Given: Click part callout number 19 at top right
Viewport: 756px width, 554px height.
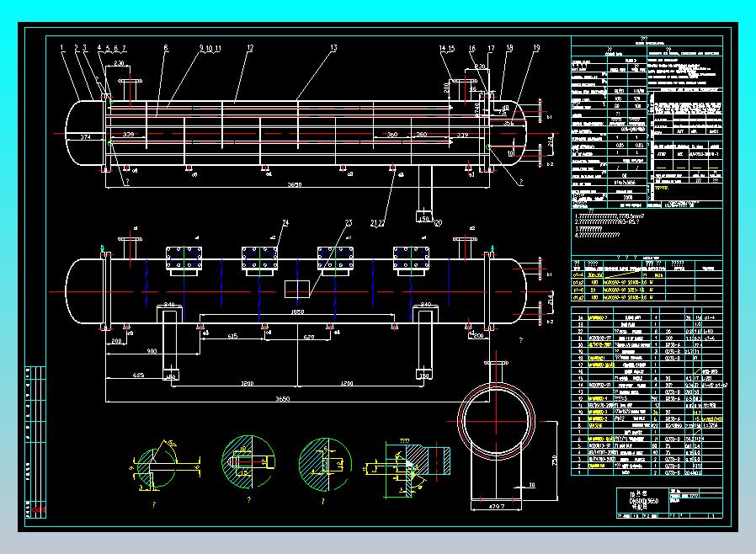Looking at the screenshot, I should point(535,49).
